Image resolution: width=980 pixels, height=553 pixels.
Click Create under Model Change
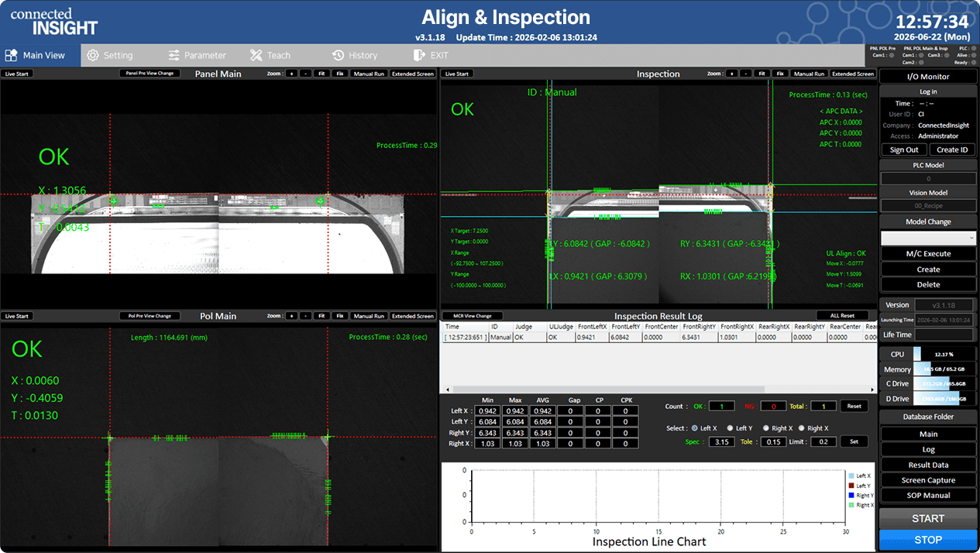pyautogui.click(x=928, y=270)
